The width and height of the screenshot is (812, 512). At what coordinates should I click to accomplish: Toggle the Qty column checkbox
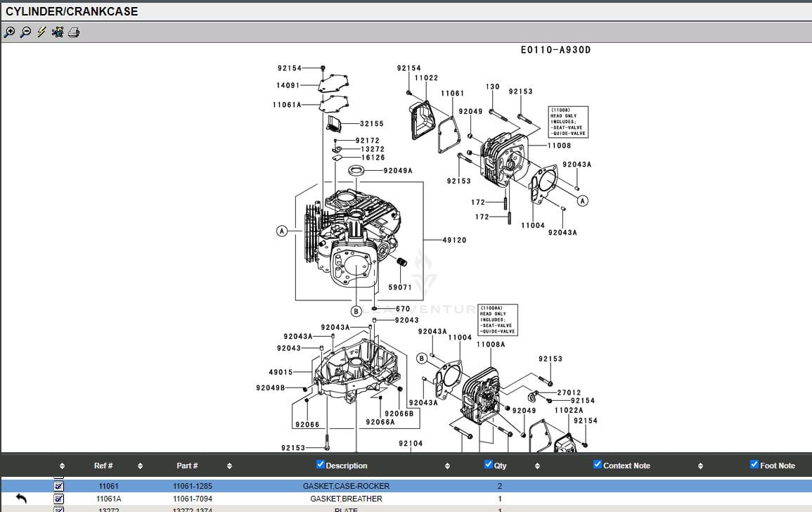coord(489,464)
